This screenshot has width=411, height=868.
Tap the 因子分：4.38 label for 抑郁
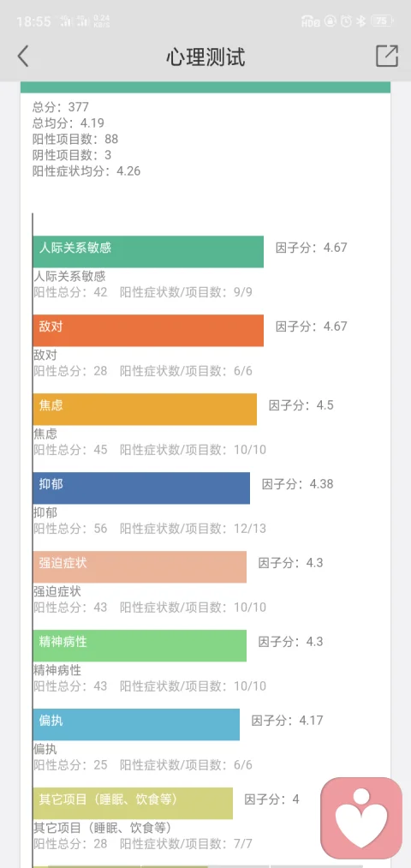(298, 484)
